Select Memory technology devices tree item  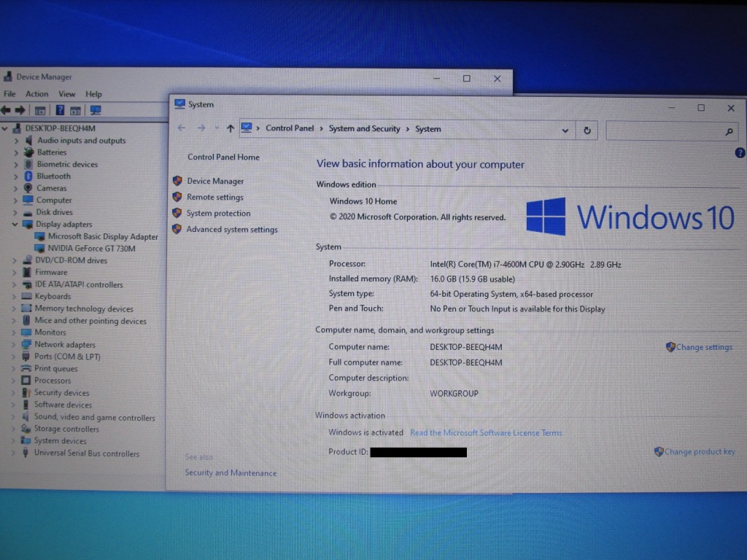[x=84, y=308]
